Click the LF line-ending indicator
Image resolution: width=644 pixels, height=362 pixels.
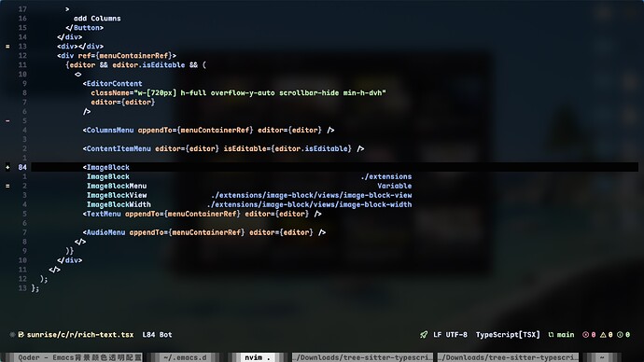(x=437, y=335)
